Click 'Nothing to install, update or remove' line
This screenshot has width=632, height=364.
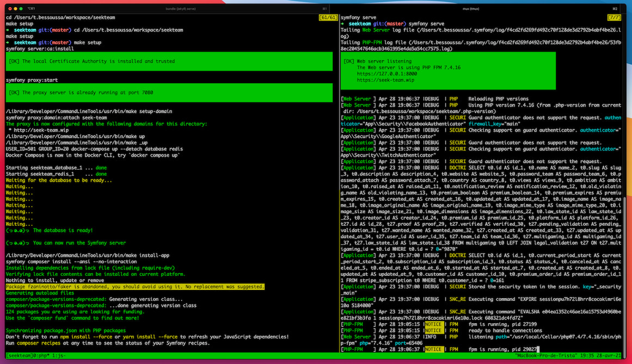pyautogui.click(x=55, y=280)
